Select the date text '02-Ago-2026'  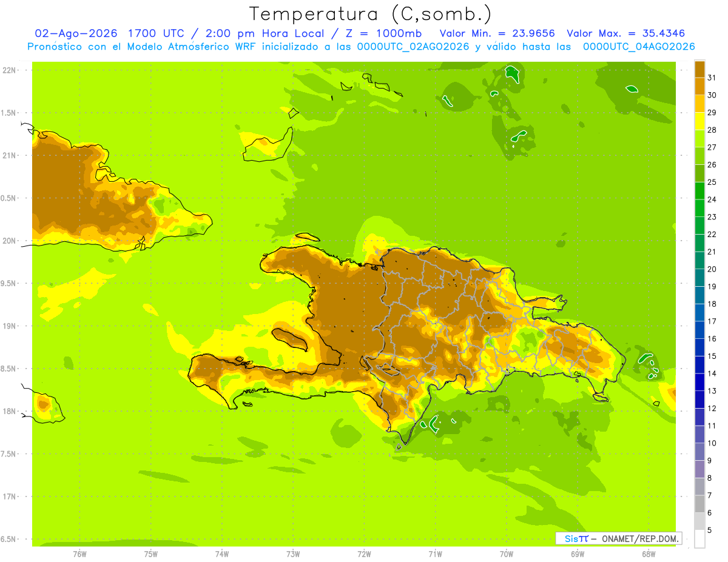(76, 33)
